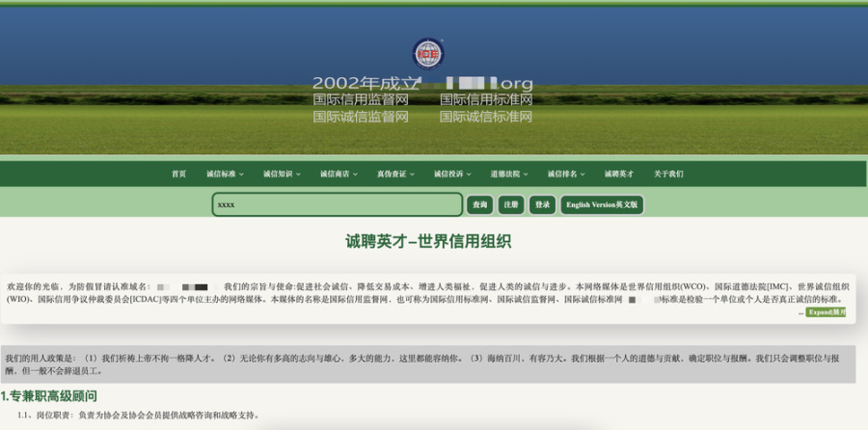Viewport: 868px width, 430px height.
Task: Click the search input field containing xxxx
Action: click(x=337, y=204)
